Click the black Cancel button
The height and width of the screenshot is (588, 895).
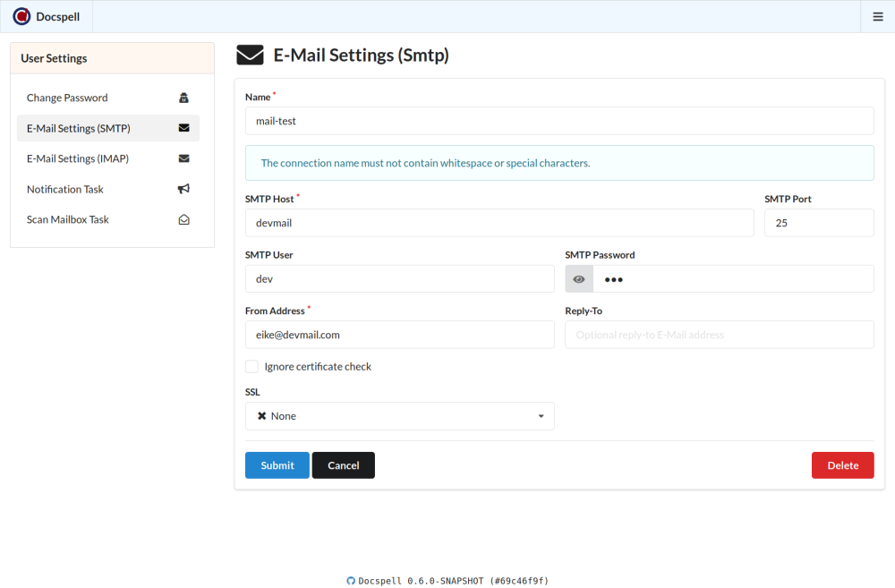click(x=343, y=465)
